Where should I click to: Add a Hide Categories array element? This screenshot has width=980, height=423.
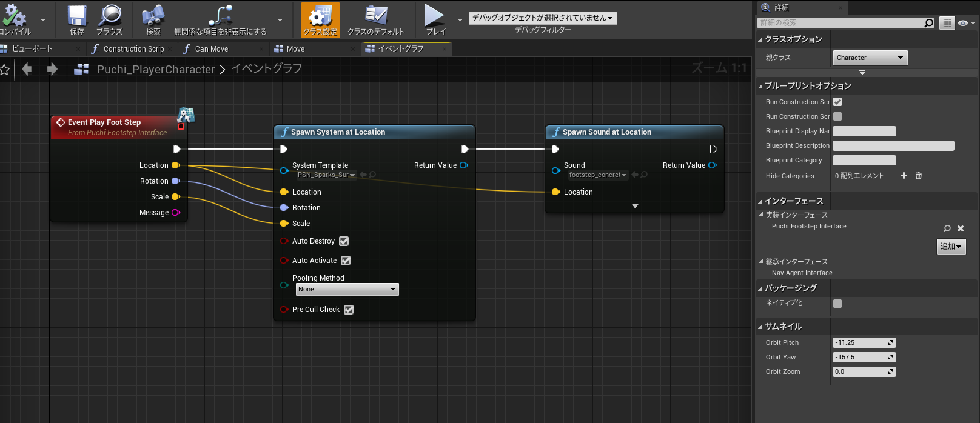click(904, 176)
